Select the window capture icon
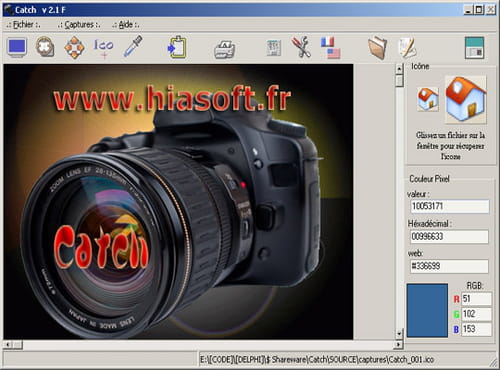500x370 pixels. [x=45, y=46]
